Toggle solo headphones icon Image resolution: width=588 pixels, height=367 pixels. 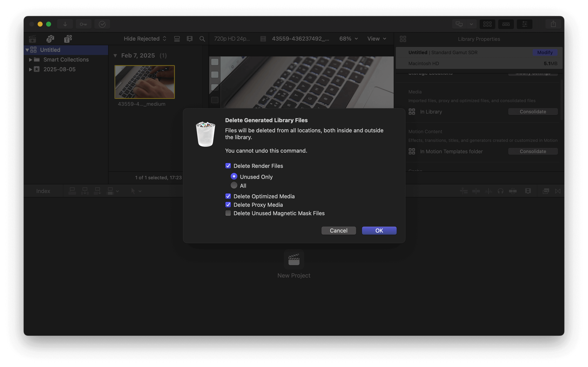click(501, 191)
